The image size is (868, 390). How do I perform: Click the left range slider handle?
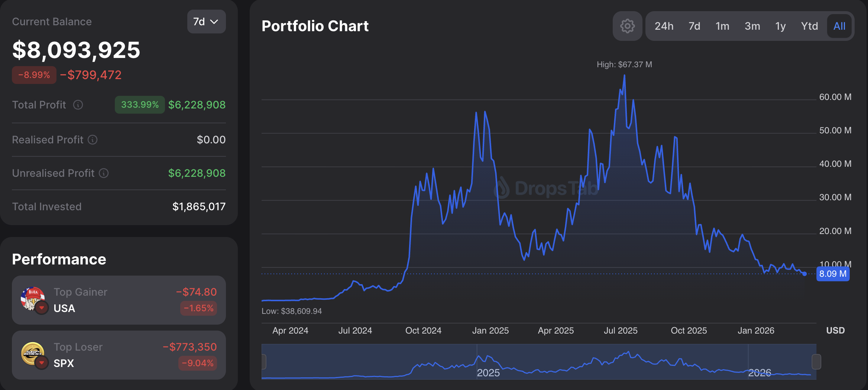(264, 362)
